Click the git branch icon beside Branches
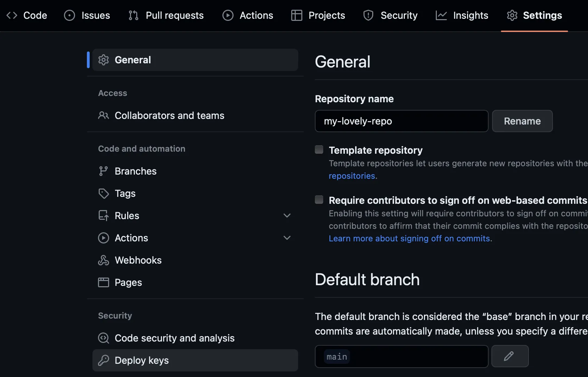The width and height of the screenshot is (588, 377). pos(103,171)
